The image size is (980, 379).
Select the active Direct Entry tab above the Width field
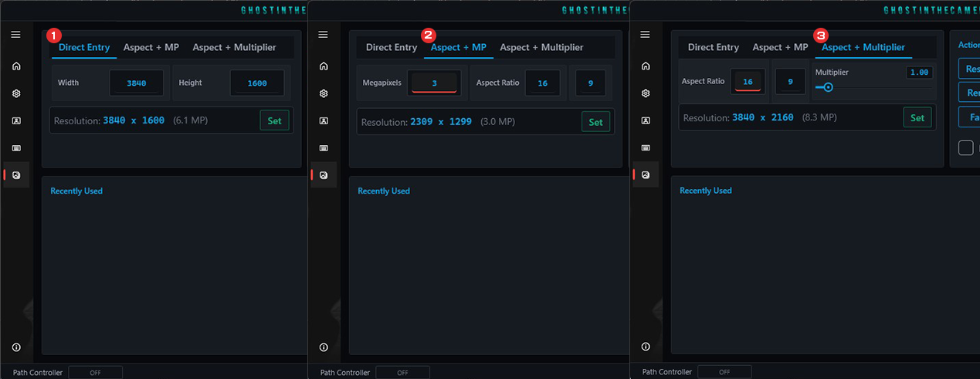click(x=84, y=47)
